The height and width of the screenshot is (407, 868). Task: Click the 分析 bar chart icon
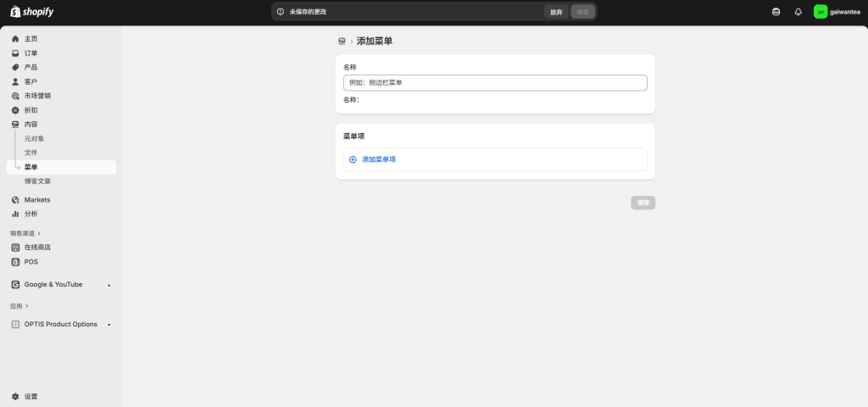pyautogui.click(x=15, y=214)
